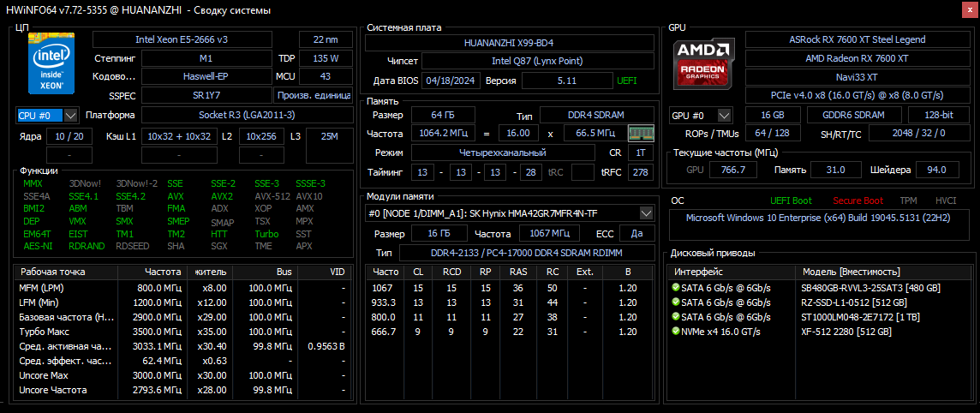Click the 'TPM' status label
This screenshot has height=413, width=980.
908,201
